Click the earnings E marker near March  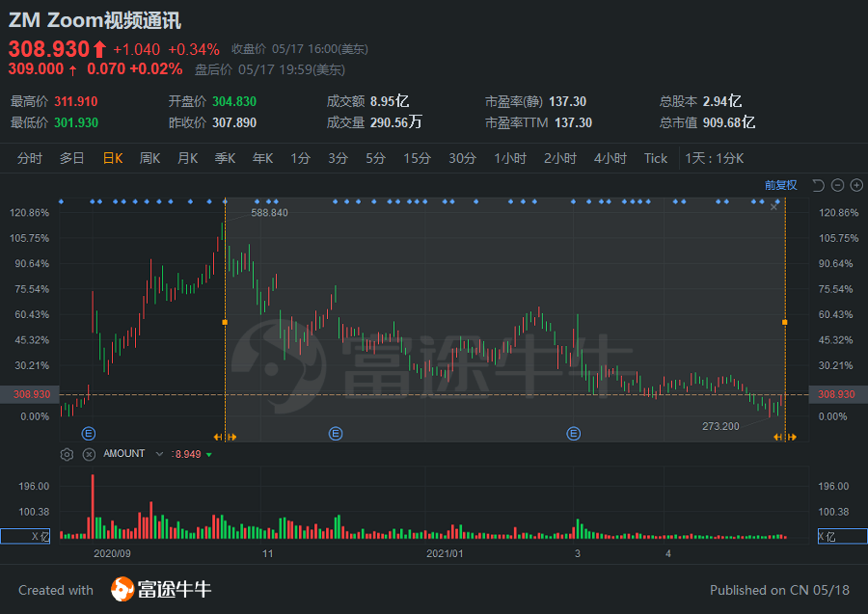point(574,434)
